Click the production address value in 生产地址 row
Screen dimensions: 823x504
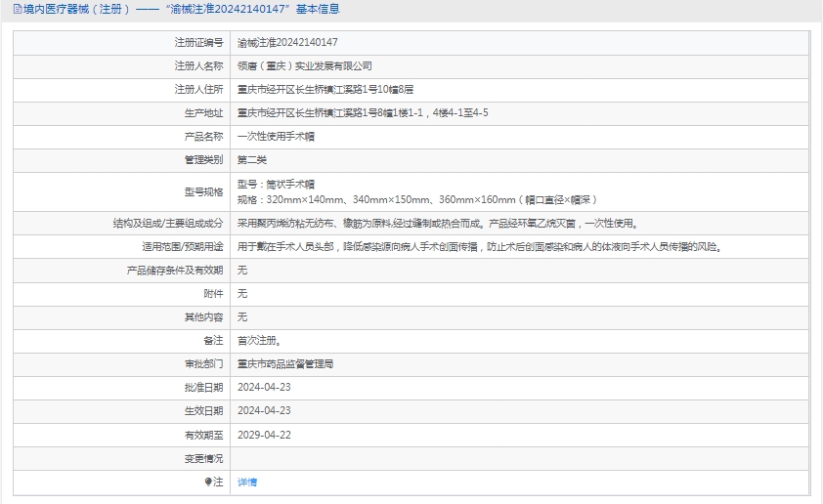(x=363, y=112)
